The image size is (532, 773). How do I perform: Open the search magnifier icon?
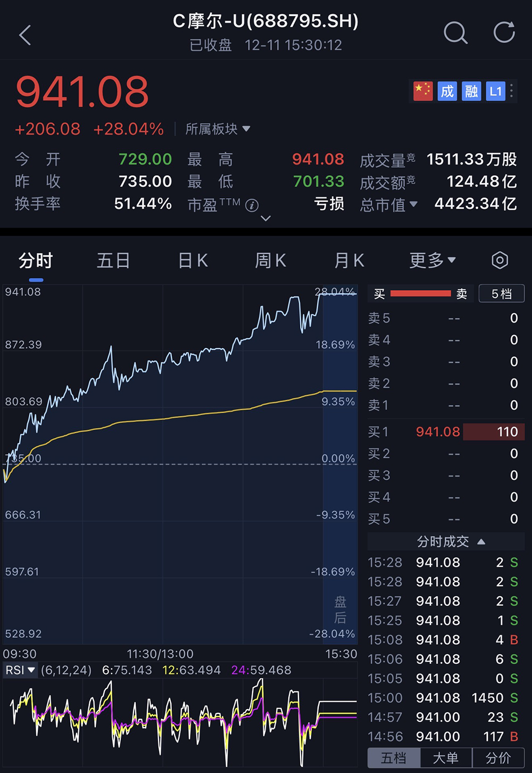coord(455,34)
